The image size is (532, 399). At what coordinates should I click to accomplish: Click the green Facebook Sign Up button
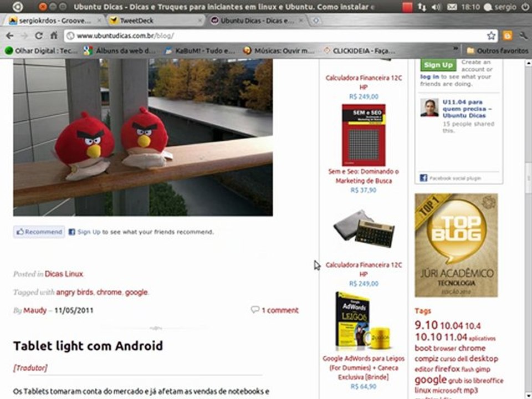click(x=438, y=65)
